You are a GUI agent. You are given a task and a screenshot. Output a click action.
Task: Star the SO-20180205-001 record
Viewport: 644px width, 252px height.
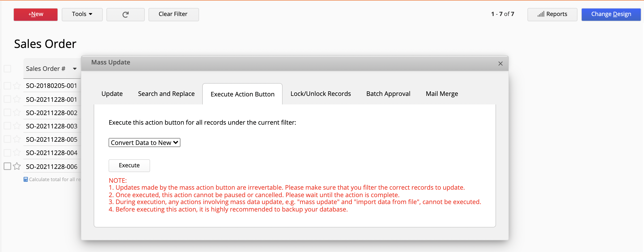(17, 86)
